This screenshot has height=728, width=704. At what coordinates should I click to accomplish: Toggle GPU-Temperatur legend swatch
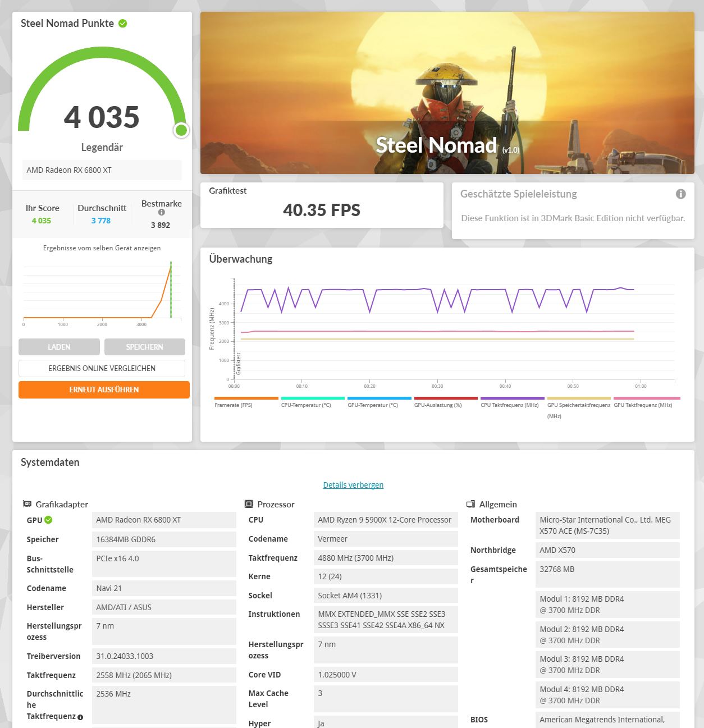click(x=380, y=398)
